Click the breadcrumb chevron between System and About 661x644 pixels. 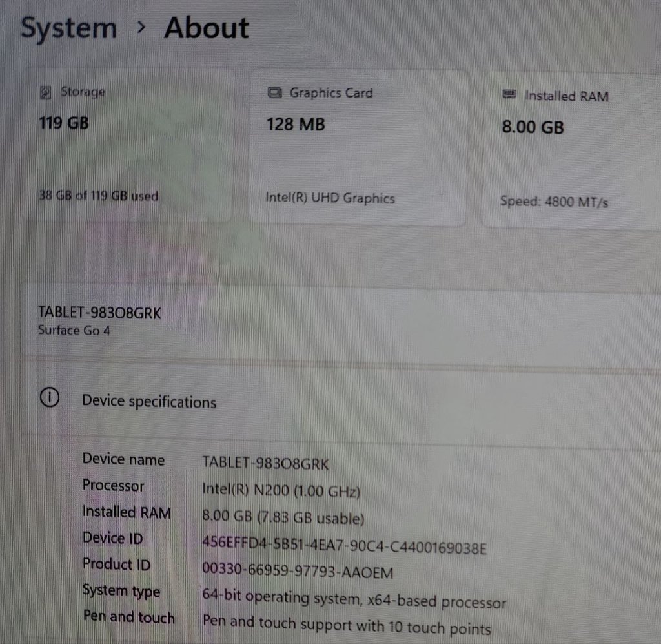pyautogui.click(x=141, y=27)
